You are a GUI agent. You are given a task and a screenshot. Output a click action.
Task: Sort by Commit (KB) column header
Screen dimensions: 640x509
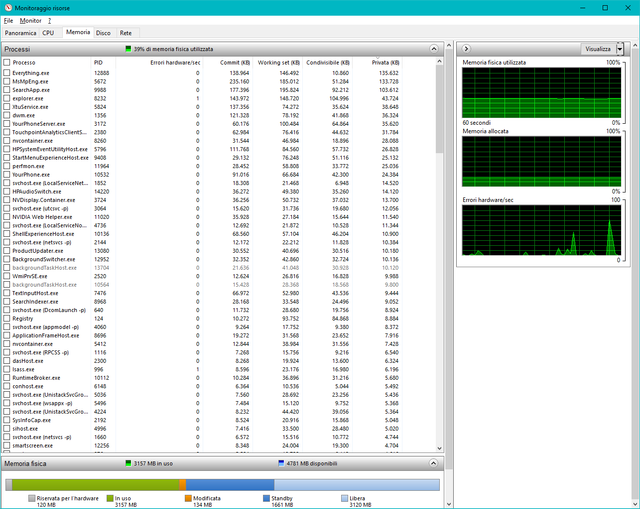(x=227, y=62)
